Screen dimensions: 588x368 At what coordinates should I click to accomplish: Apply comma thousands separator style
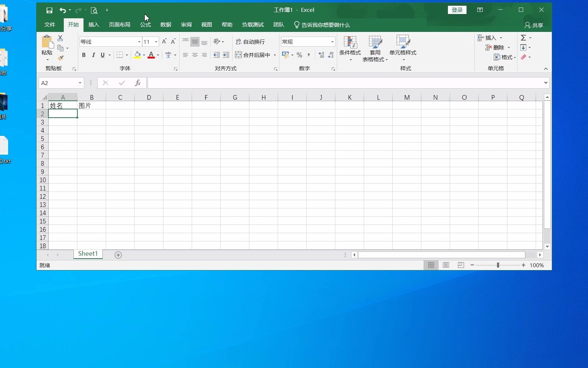pyautogui.click(x=309, y=55)
